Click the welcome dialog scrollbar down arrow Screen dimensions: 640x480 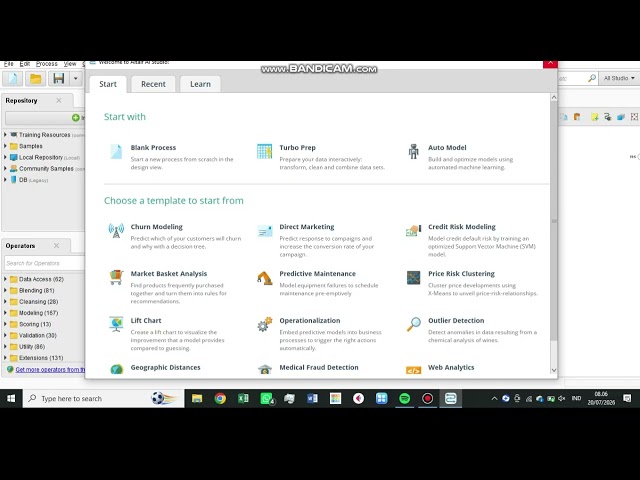point(554,370)
